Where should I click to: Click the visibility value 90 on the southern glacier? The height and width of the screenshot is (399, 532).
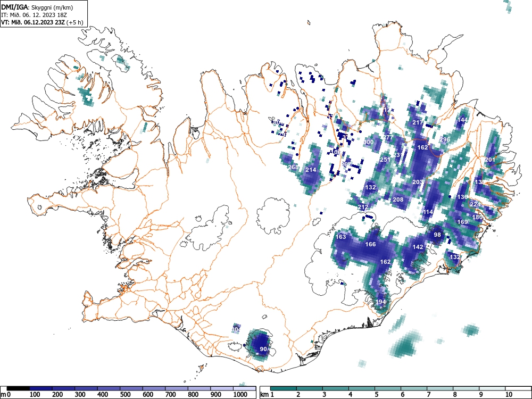pyautogui.click(x=263, y=349)
